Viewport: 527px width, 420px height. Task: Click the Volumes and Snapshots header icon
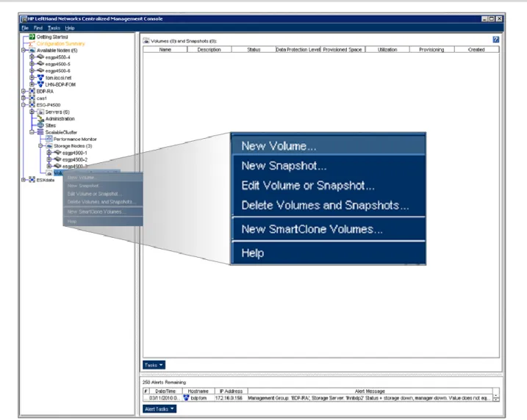coord(146,41)
